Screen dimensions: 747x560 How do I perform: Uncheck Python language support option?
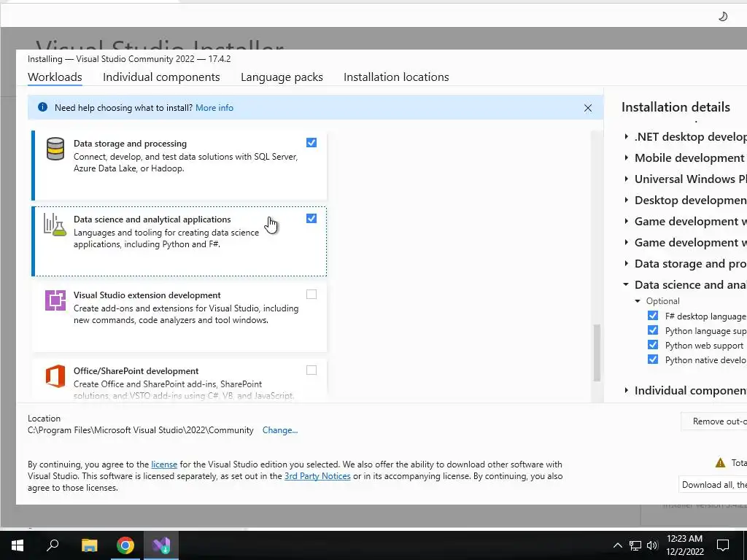pyautogui.click(x=653, y=330)
